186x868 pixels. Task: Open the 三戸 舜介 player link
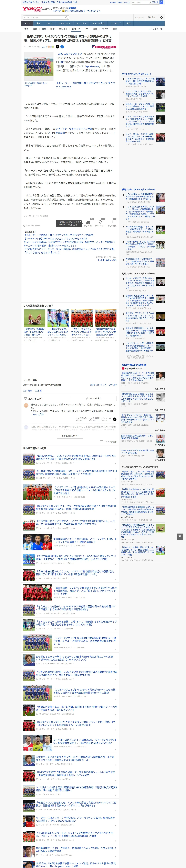(x=28, y=391)
